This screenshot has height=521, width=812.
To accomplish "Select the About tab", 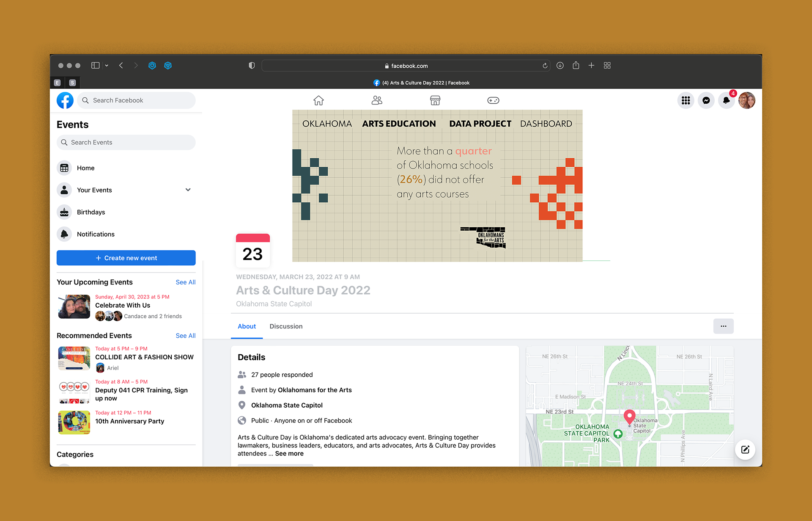I will pos(247,326).
